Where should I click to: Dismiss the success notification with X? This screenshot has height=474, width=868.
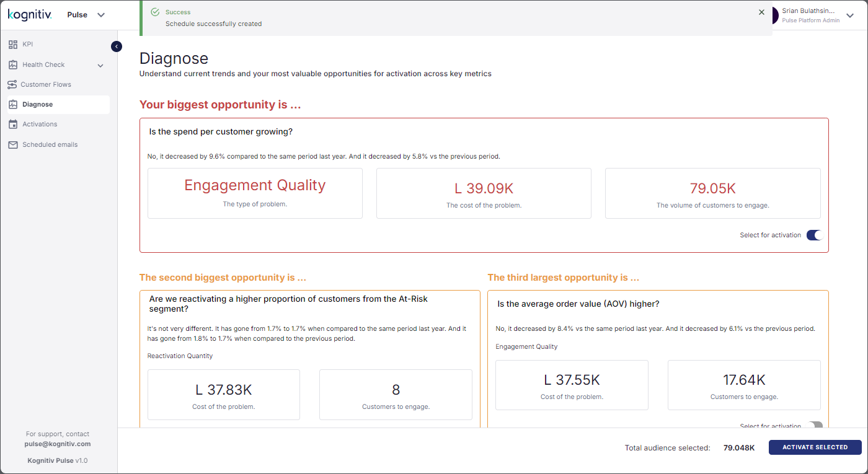point(761,12)
